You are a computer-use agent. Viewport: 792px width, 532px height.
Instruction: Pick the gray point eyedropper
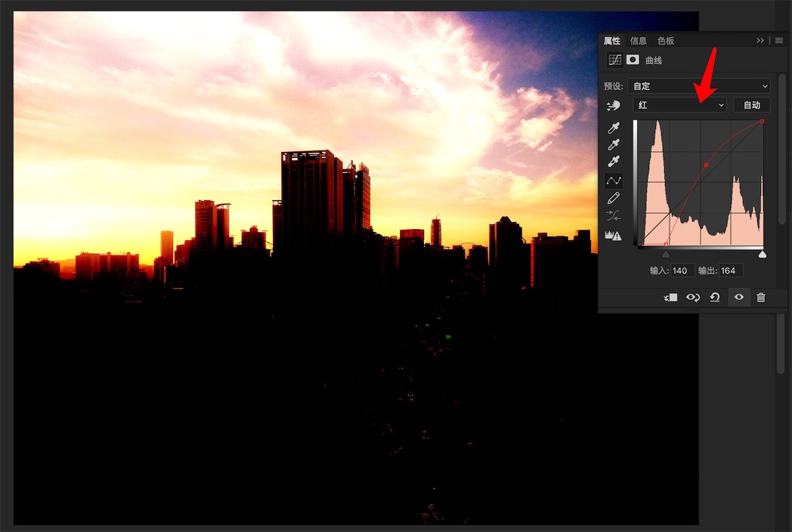pos(614,145)
